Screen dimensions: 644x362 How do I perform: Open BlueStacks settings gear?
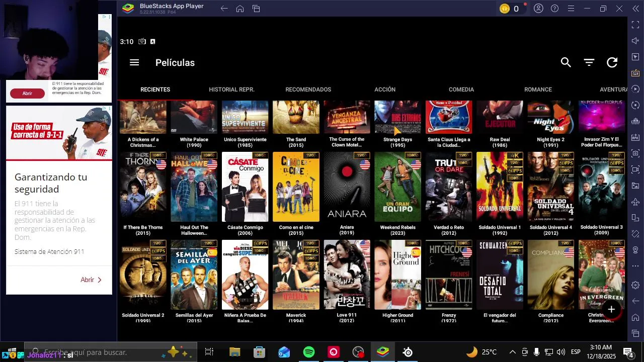635,285
